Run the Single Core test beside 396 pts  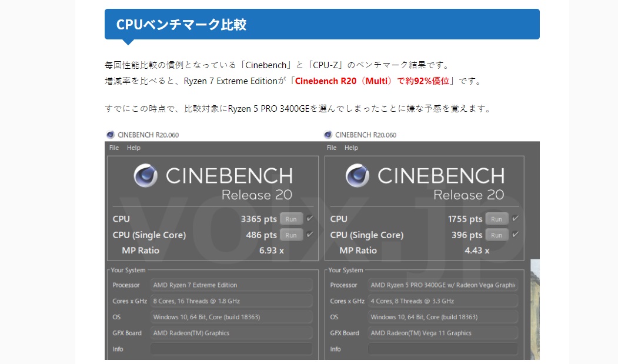497,235
